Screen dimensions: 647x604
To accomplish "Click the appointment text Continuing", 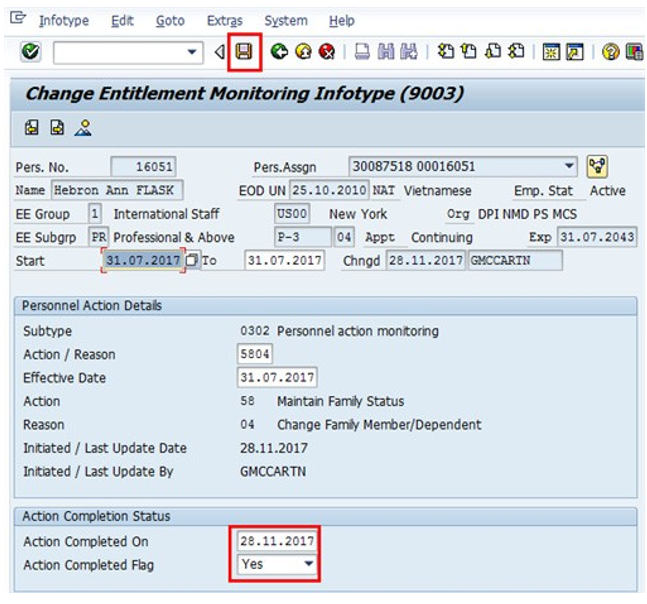I will tap(442, 237).
